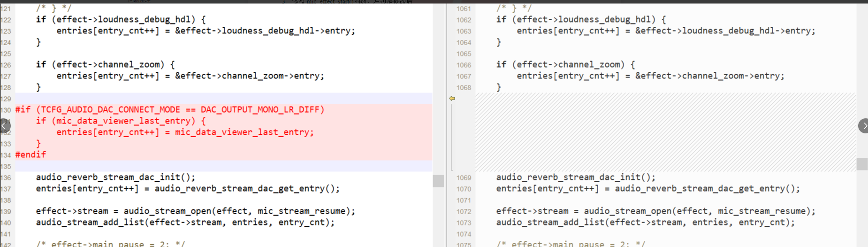Click loudness_debug_hdl entry assignment on line 123
868x247 pixels.
pyautogui.click(x=206, y=31)
